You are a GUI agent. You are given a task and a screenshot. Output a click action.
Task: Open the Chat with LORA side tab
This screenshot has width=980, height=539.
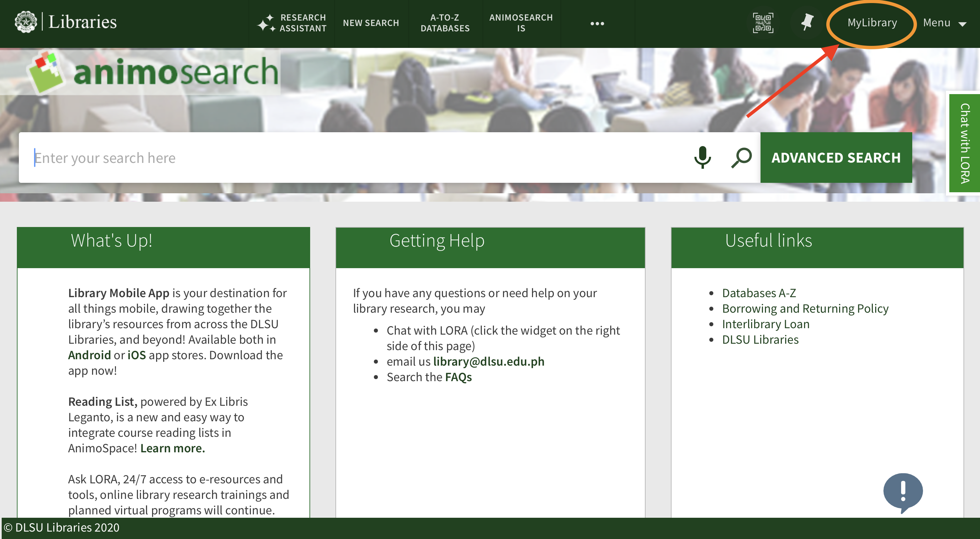[964, 143]
